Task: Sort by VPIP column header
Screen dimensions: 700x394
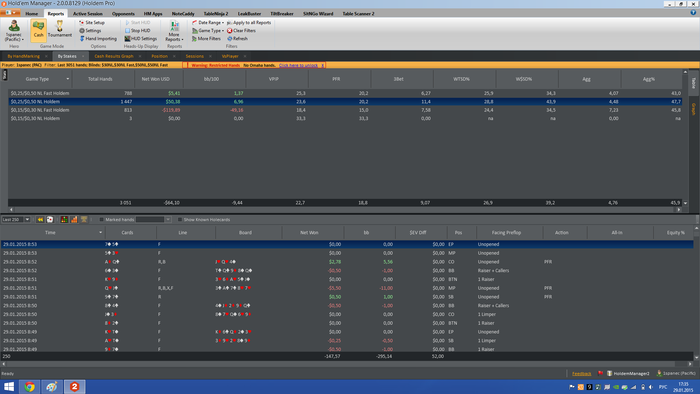Action: pos(274,79)
